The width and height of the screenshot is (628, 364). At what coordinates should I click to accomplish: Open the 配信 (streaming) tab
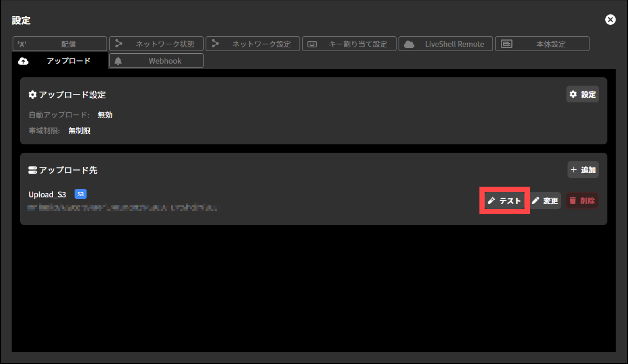60,44
